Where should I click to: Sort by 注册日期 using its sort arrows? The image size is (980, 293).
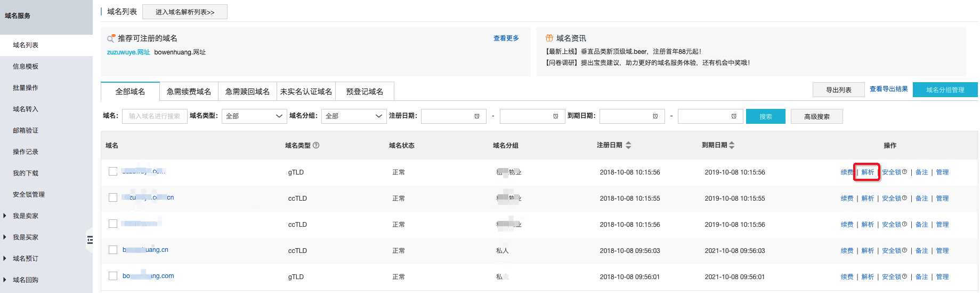[x=628, y=145]
